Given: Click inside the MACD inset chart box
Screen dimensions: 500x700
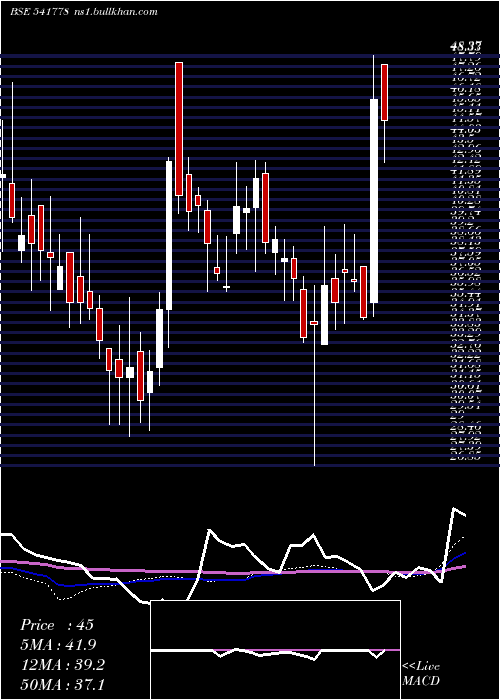Looking at the screenshot, I should [275, 650].
